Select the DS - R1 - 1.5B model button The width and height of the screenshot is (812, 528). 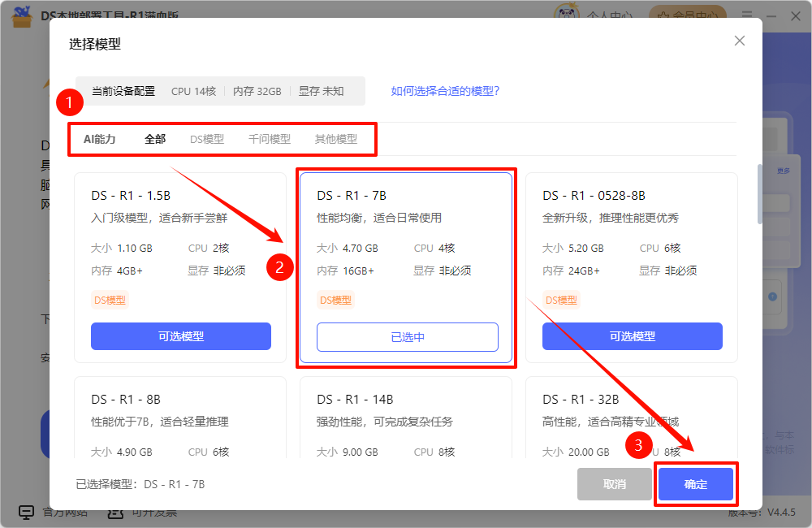(x=180, y=336)
